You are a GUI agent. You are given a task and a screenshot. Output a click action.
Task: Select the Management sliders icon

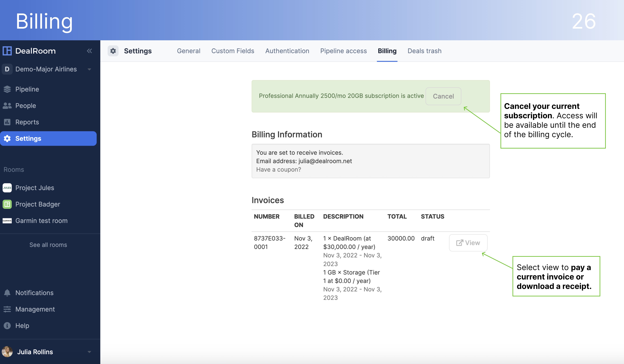point(7,309)
